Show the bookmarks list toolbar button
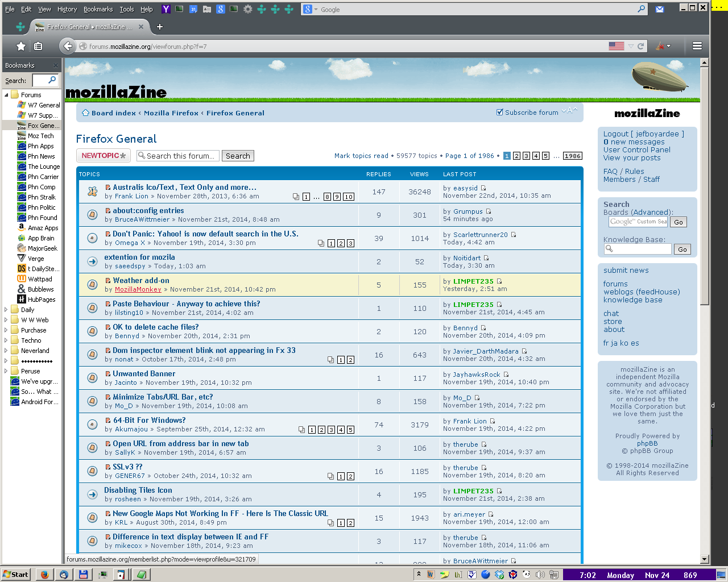This screenshot has width=728, height=582. tap(38, 46)
